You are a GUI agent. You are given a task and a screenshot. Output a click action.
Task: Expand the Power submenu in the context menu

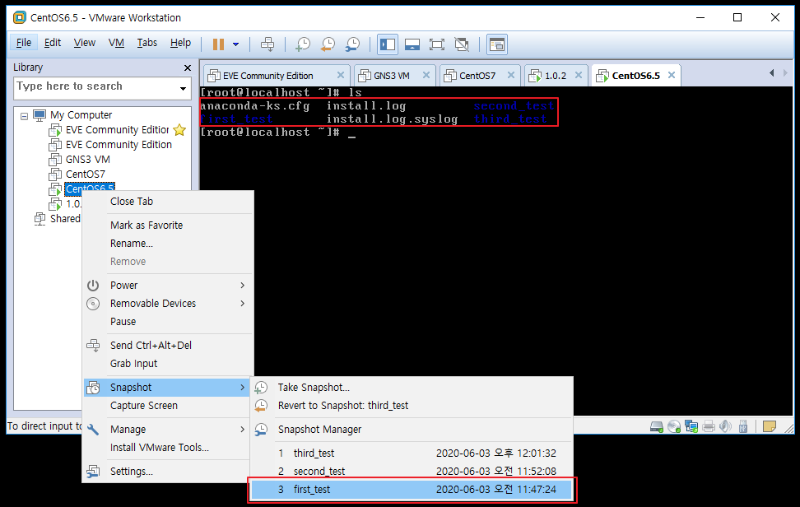point(242,285)
